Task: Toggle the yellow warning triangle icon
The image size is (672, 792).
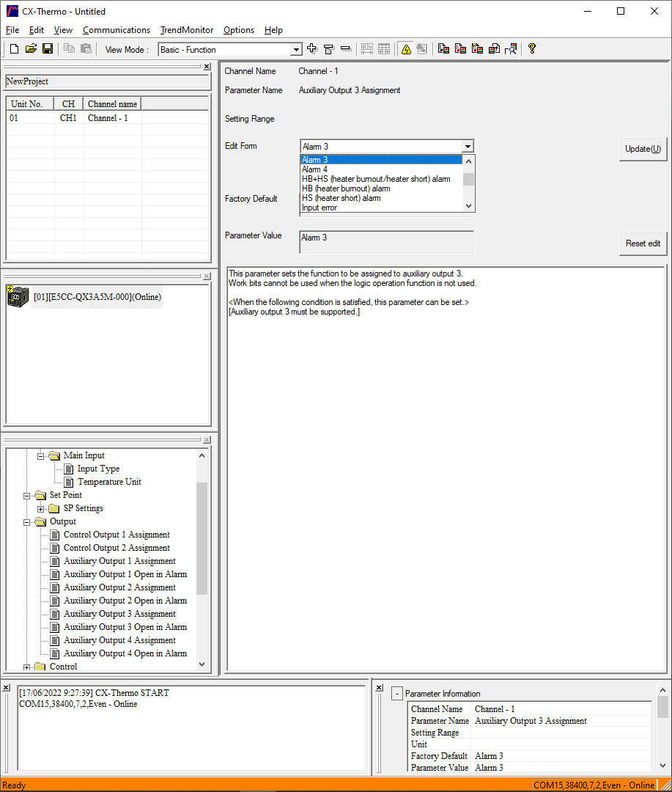Action: (406, 49)
